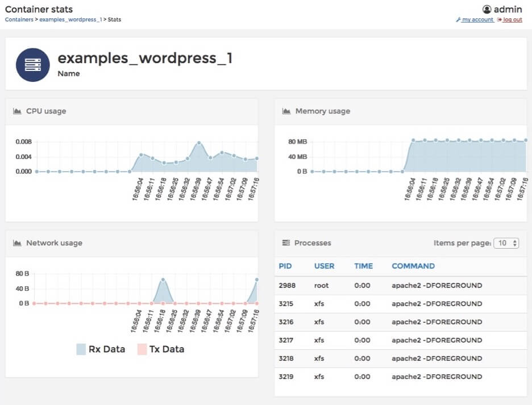Viewport: 532px width, 405px height.
Task: Select process row with PID 3219
Action: click(400, 377)
